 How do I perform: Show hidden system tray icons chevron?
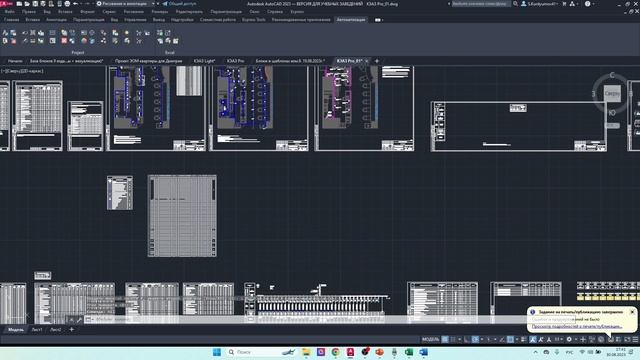[536, 352]
